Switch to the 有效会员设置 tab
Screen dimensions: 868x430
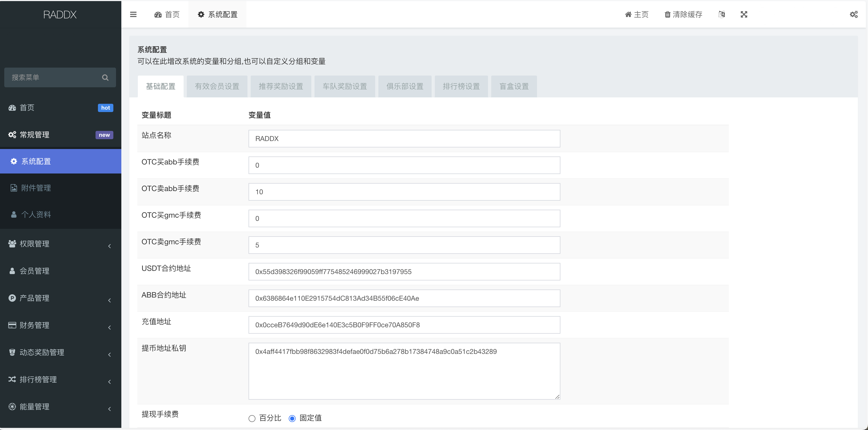pos(217,86)
